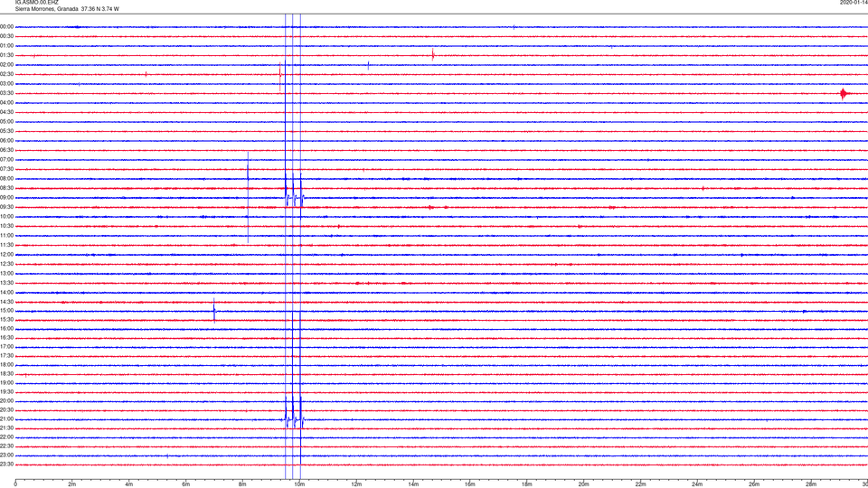This screenshot has height=488, width=868.
Task: Click the 15:00 time label
Action: (x=7, y=311)
